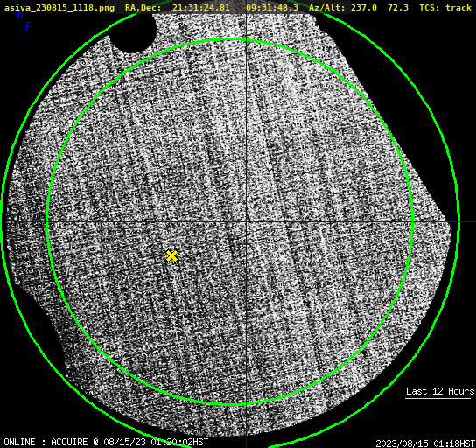476x448 pixels.
Task: Click the horizontal blue line at its right end
Action: pos(467,222)
